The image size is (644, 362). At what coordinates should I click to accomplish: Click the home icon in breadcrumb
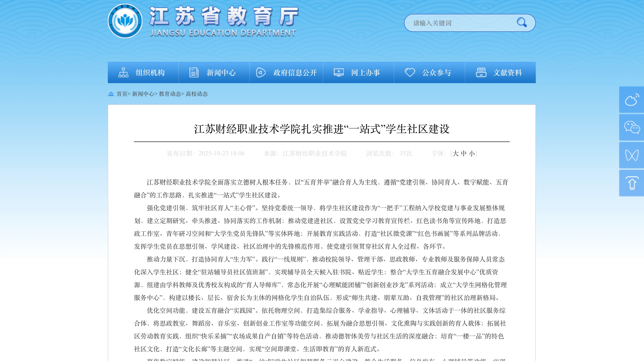pyautogui.click(x=111, y=94)
